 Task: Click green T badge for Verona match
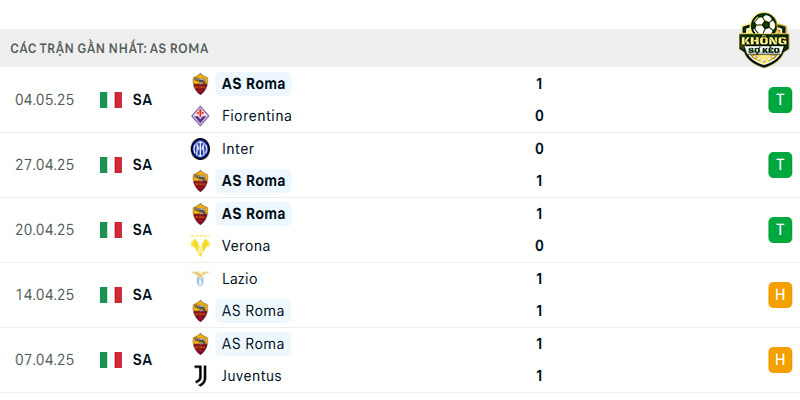tap(780, 230)
